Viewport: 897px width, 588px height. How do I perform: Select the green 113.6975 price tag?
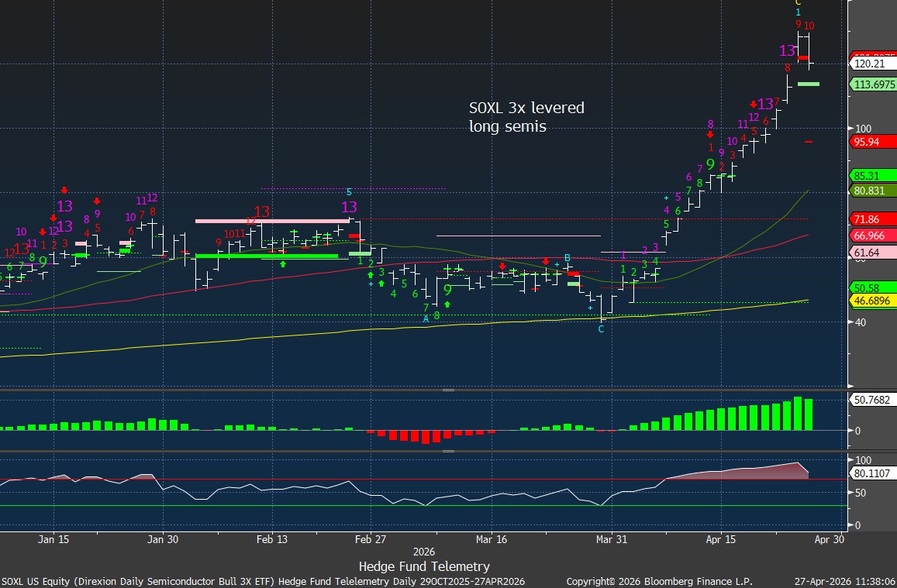[873, 84]
